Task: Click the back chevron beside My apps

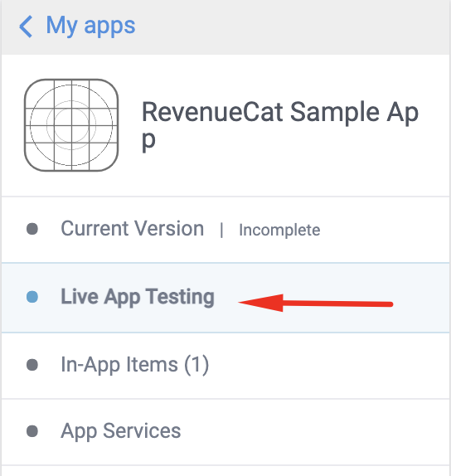Action: click(x=26, y=27)
